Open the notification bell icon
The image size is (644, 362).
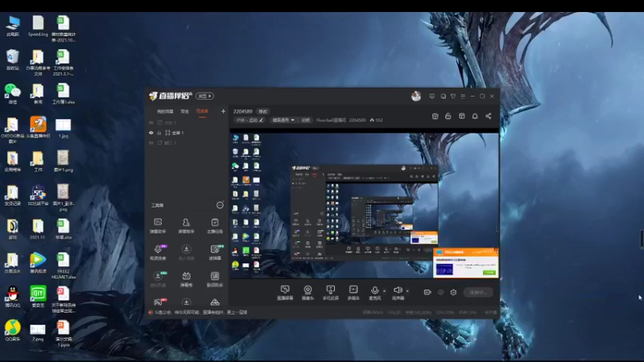[475, 116]
